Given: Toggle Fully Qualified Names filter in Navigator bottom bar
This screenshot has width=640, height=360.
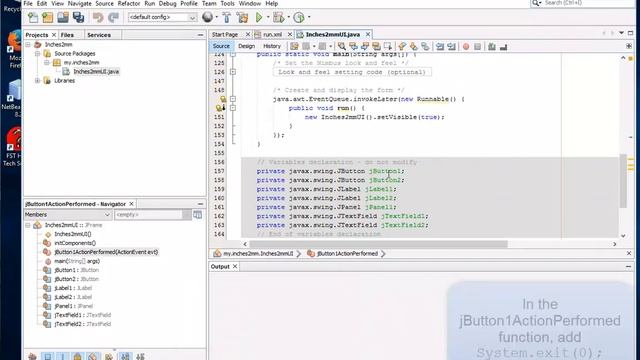Looking at the screenshot, I should tap(109, 357).
